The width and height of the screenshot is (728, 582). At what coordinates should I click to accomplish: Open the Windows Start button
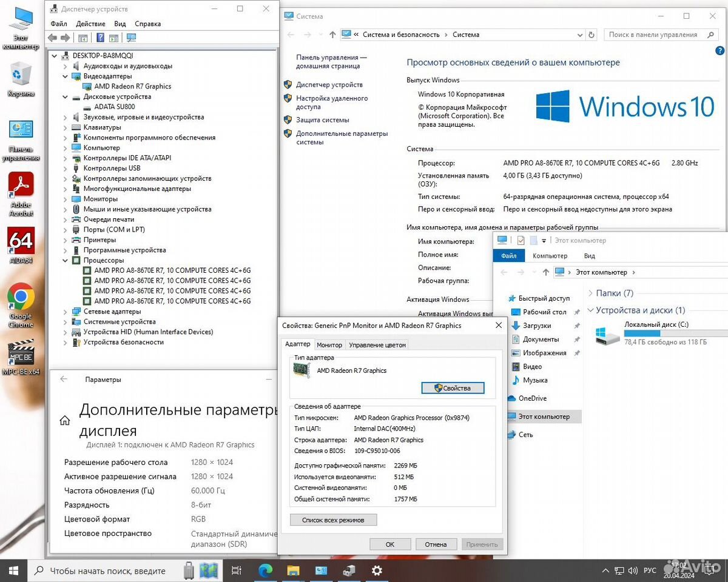[13, 570]
